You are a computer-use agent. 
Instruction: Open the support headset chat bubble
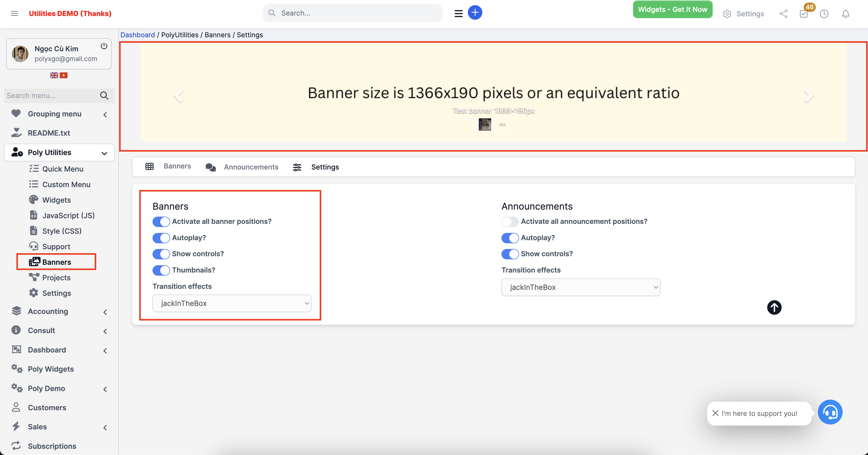pyautogui.click(x=830, y=412)
